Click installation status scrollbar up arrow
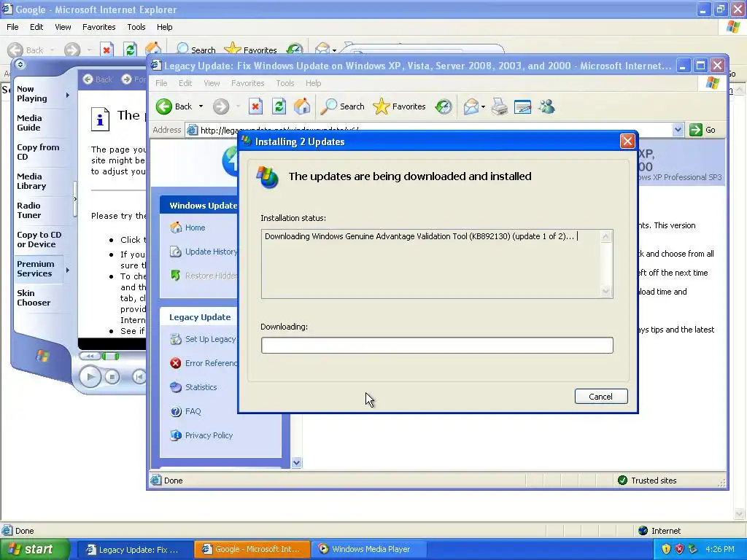This screenshot has height=560, width=747. pos(606,237)
